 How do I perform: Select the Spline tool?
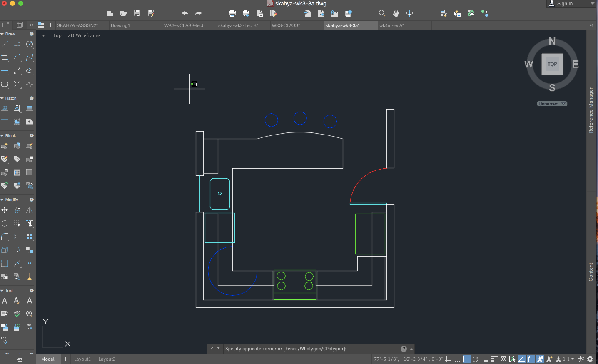pyautogui.click(x=30, y=58)
